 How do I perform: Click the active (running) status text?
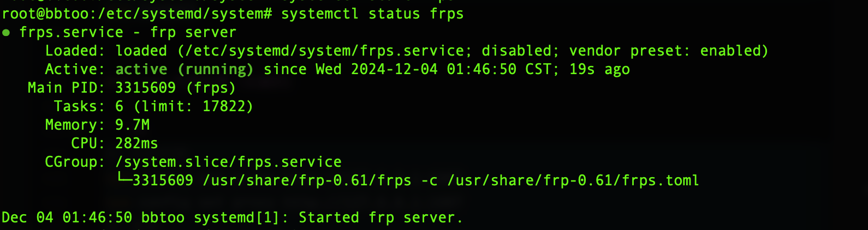[x=185, y=70]
